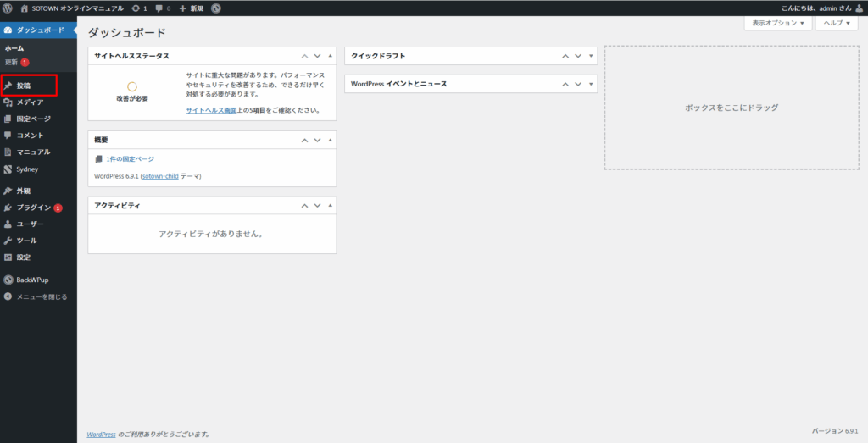Image resolution: width=868 pixels, height=443 pixels.
Task: Toggle the サイトヘルスステータス panel
Action: point(331,56)
